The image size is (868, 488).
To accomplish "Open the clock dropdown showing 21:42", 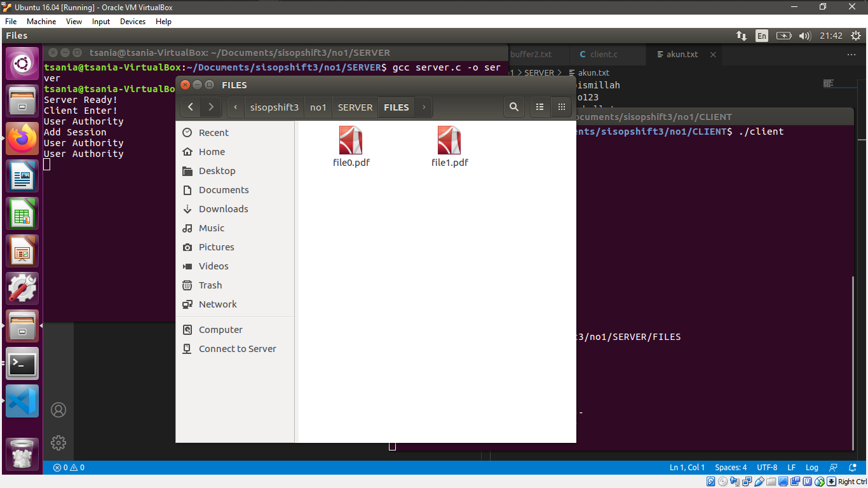I will coord(831,36).
